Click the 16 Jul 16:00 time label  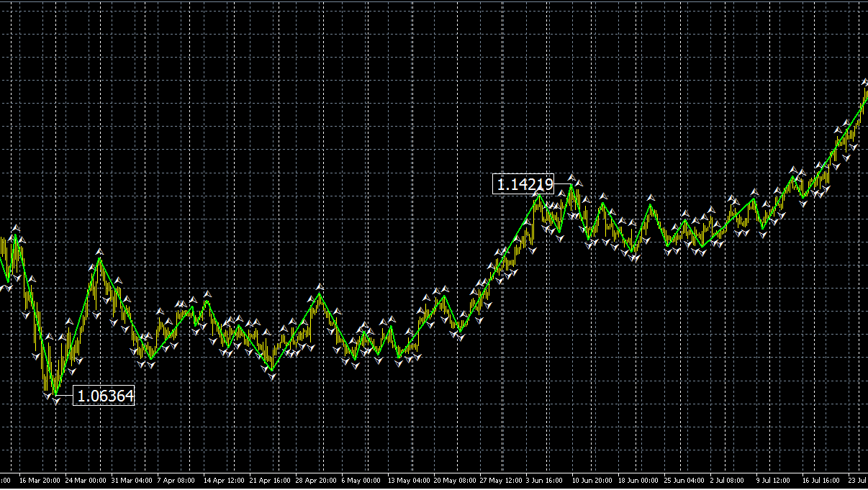coord(822,481)
